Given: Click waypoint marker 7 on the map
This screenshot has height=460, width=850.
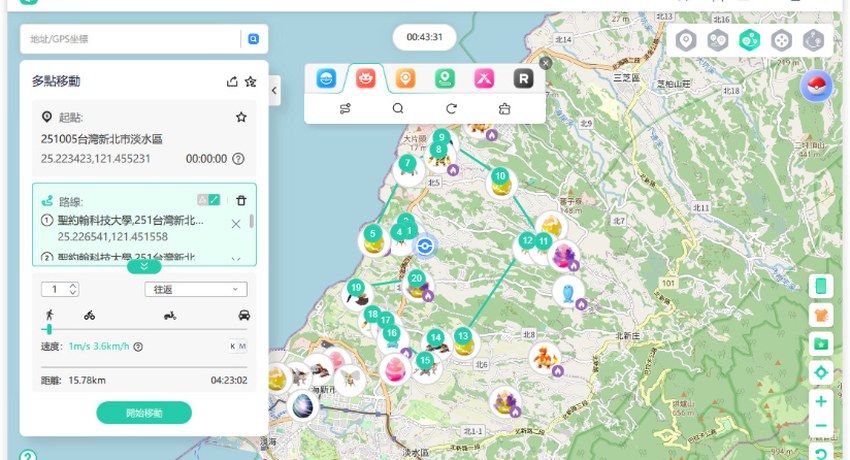Looking at the screenshot, I should pos(407,163).
